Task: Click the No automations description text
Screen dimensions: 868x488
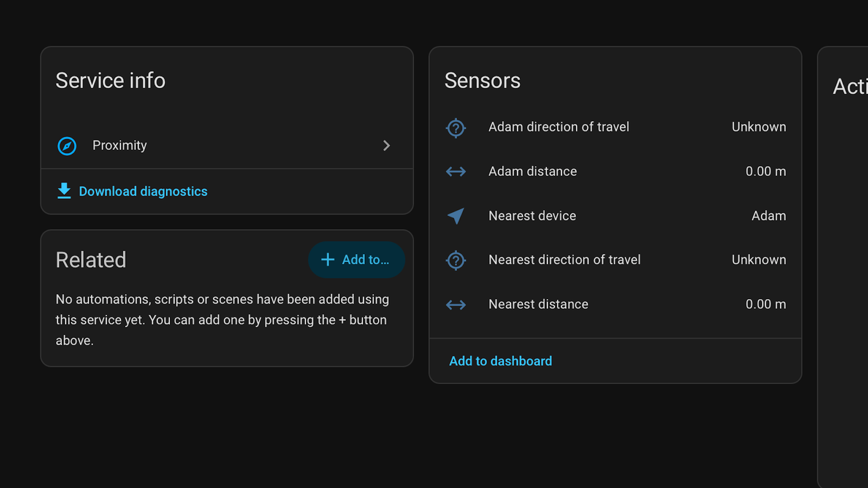Action: point(223,320)
